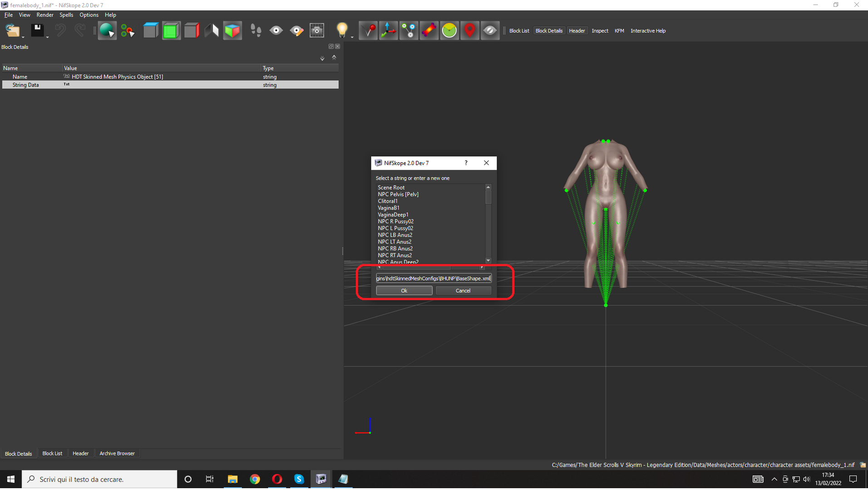Toggle the show nodes icon
868x490 pixels.
pyautogui.click(x=409, y=30)
